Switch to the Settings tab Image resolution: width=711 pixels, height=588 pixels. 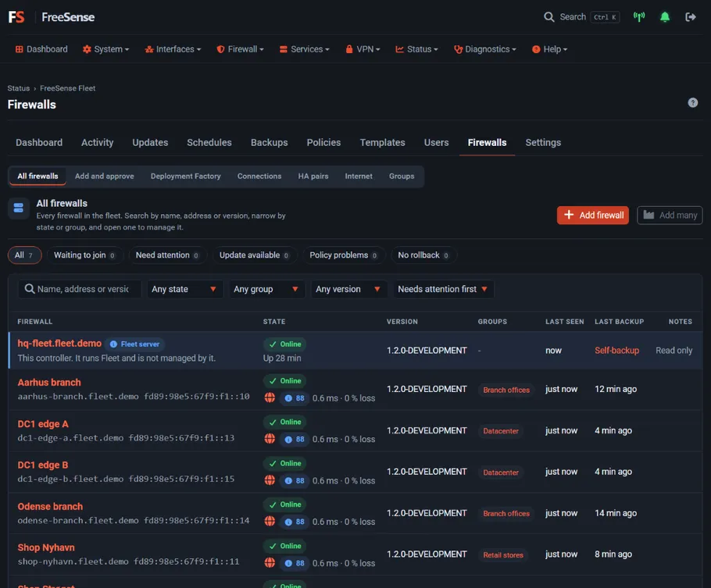click(x=543, y=142)
